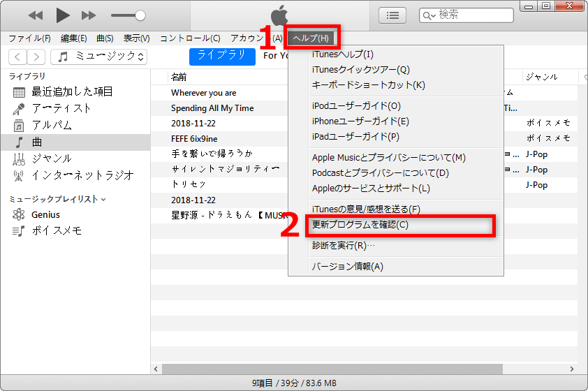Select 更新プログラムを確認 from the Help menu
588x391 pixels.
(x=360, y=225)
